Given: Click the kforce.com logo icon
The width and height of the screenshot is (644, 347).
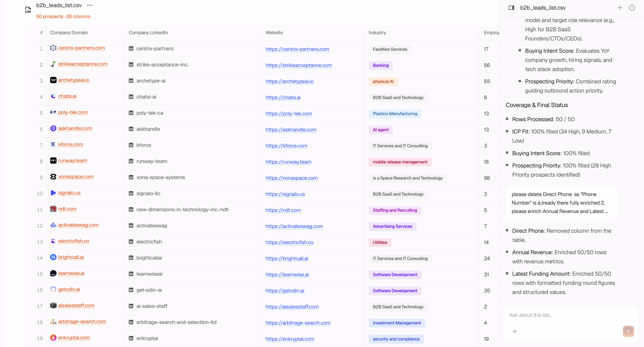Looking at the screenshot, I should [x=53, y=144].
